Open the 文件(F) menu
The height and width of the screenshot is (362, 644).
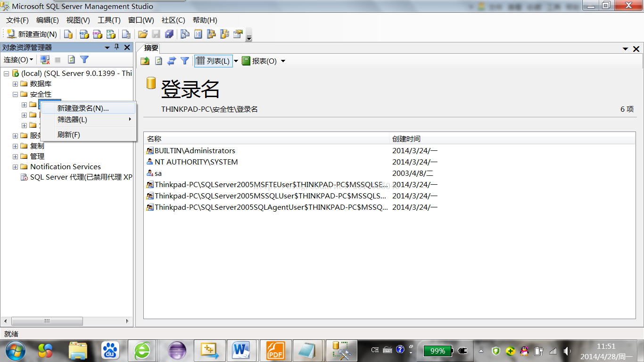coord(17,20)
